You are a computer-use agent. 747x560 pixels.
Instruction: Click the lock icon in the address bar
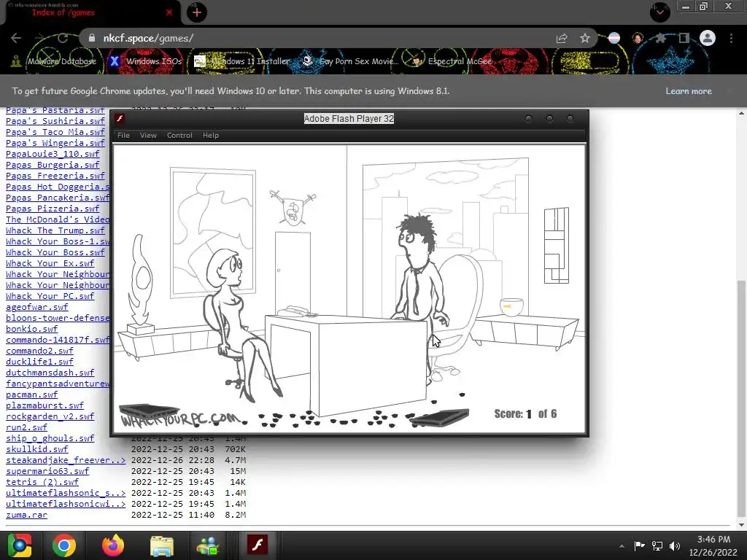click(x=91, y=38)
